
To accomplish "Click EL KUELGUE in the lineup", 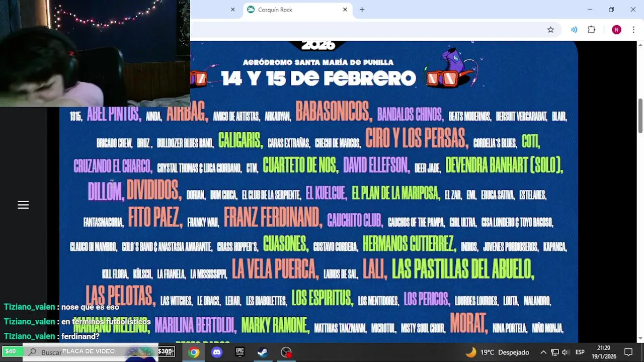I will [326, 193].
